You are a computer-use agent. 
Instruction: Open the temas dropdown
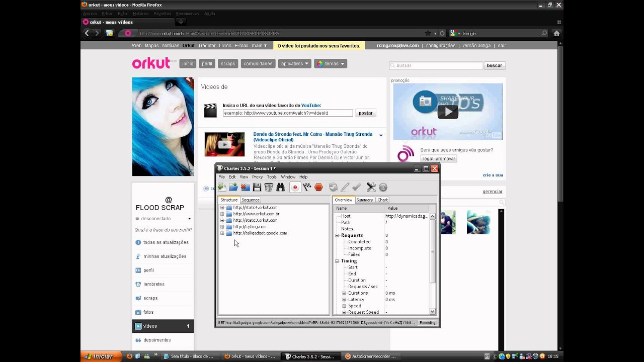(331, 64)
